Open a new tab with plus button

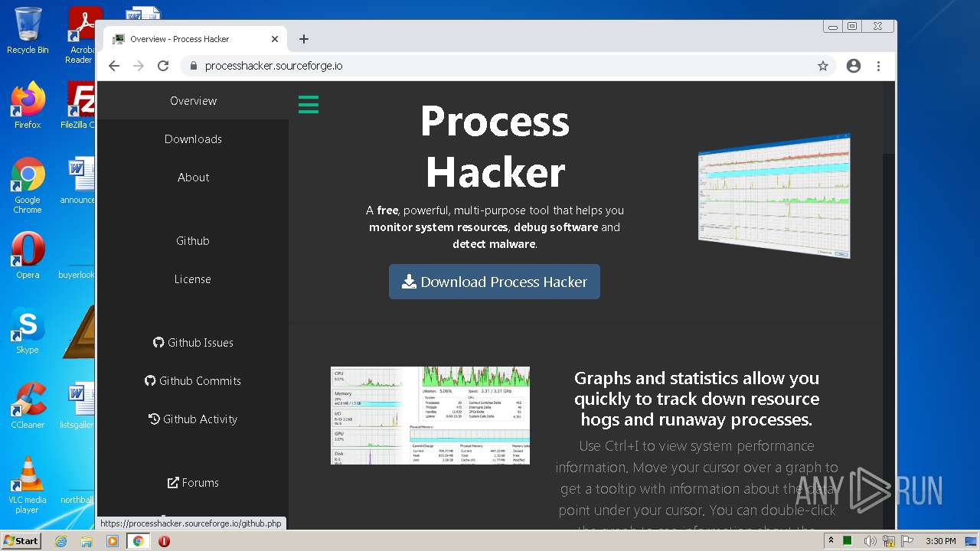tap(304, 39)
